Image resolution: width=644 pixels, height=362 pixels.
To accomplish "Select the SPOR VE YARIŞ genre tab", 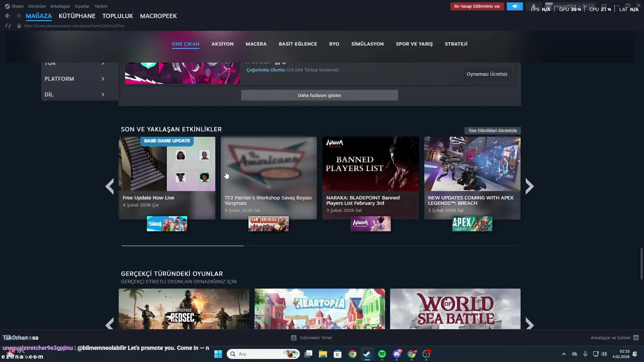I will click(414, 44).
